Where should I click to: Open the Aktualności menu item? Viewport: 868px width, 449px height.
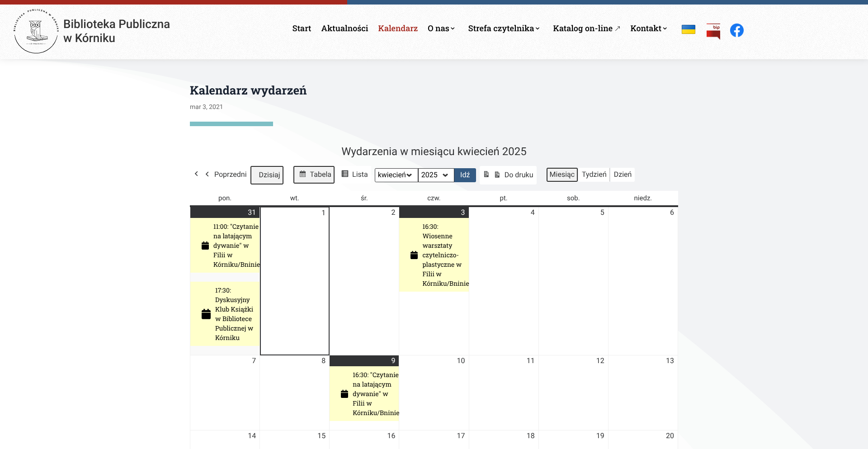click(x=344, y=28)
